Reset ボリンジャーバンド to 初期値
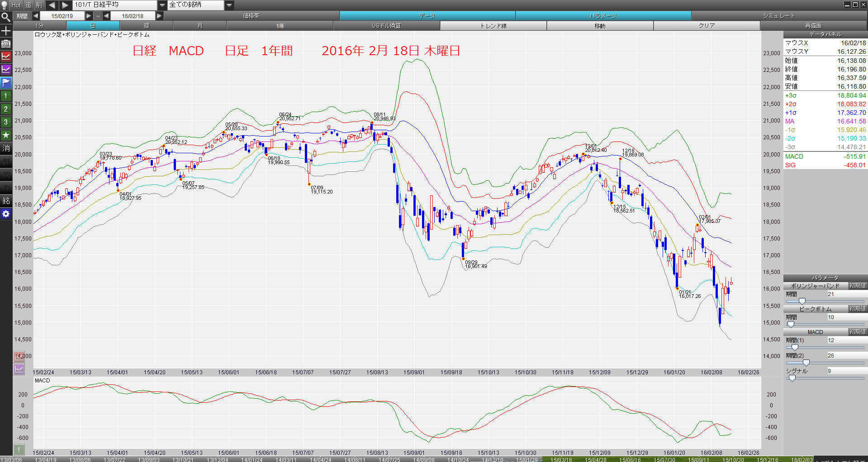This screenshot has width=868, height=462. pyautogui.click(x=858, y=286)
